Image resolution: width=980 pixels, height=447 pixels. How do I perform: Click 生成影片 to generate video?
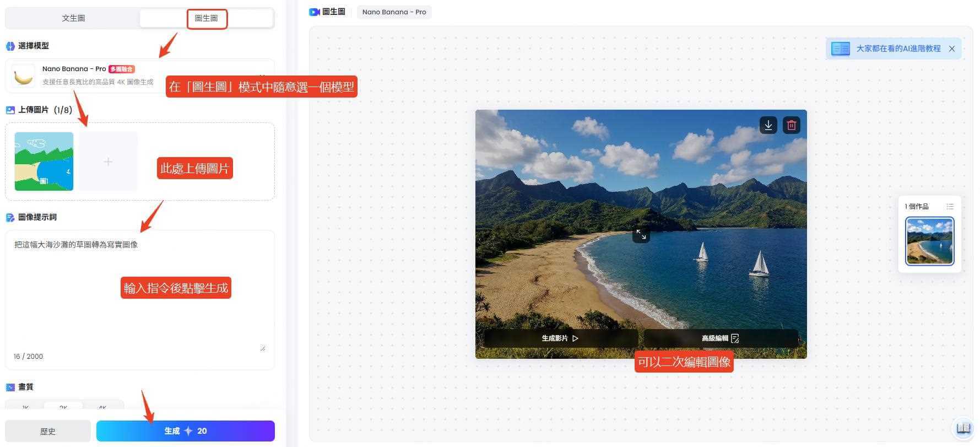click(x=560, y=338)
